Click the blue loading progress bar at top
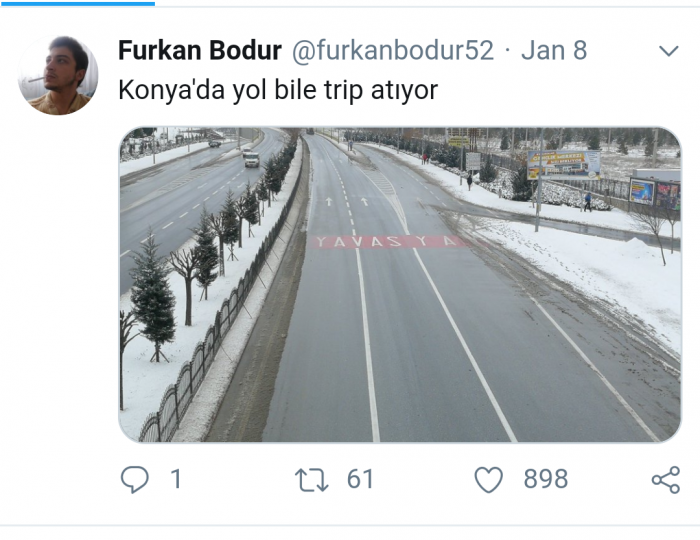700x540 pixels. click(77, 3)
